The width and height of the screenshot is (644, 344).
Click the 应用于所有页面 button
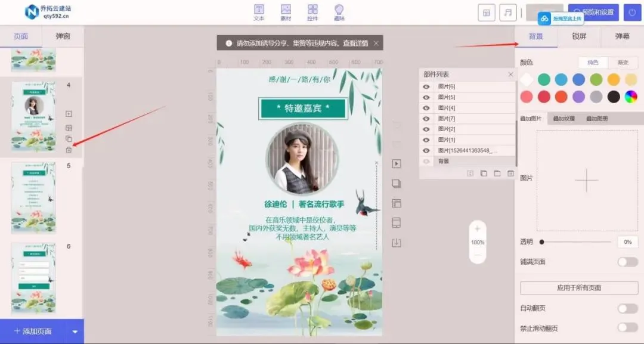coord(578,287)
